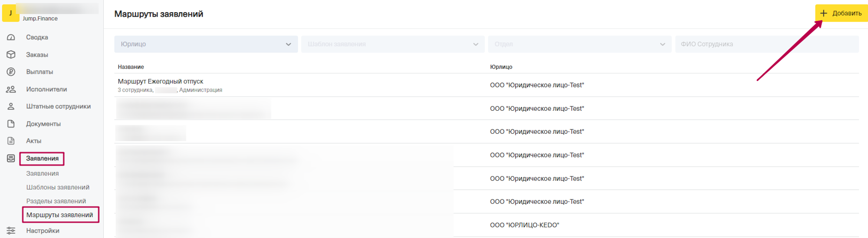868x238 pixels.
Task: Click the Штатные сотрудники person icon
Action: click(11, 106)
